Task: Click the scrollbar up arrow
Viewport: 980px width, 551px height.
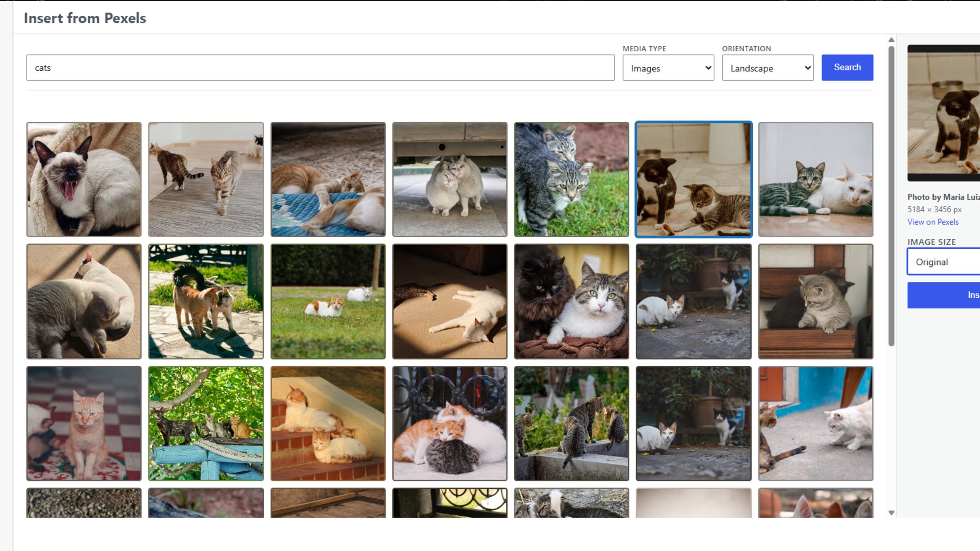Action: pos(891,40)
